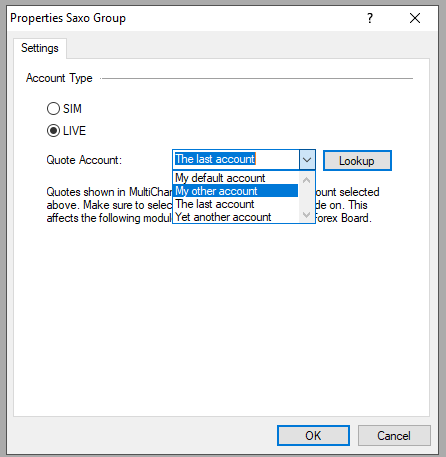Image resolution: width=446 pixels, height=457 pixels.
Task: Dismiss dialog with Cancel button
Action: coord(394,435)
